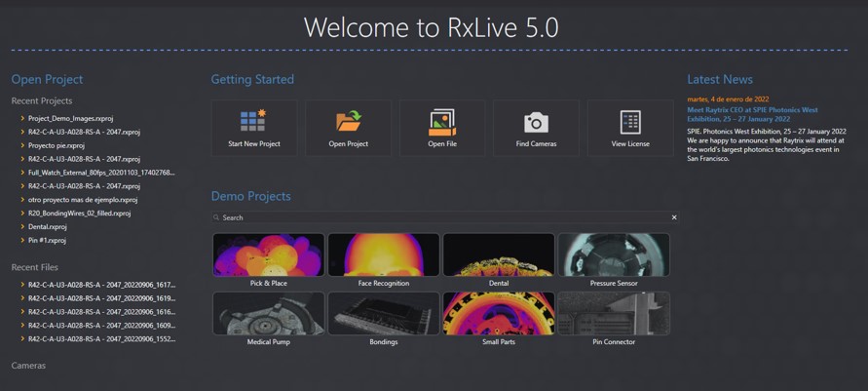Screen dimensions: 868x391
Task: Open the Pressure Sensor demo thumbnail
Action: pos(613,255)
